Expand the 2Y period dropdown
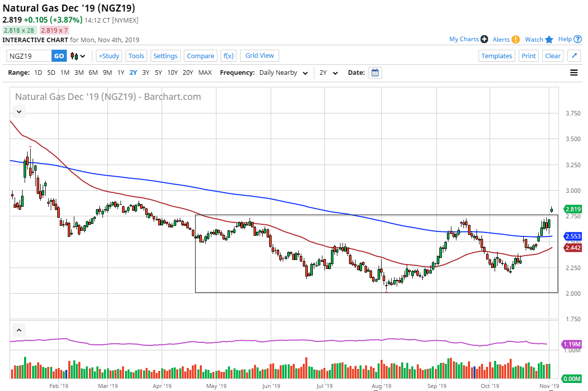 (329, 73)
